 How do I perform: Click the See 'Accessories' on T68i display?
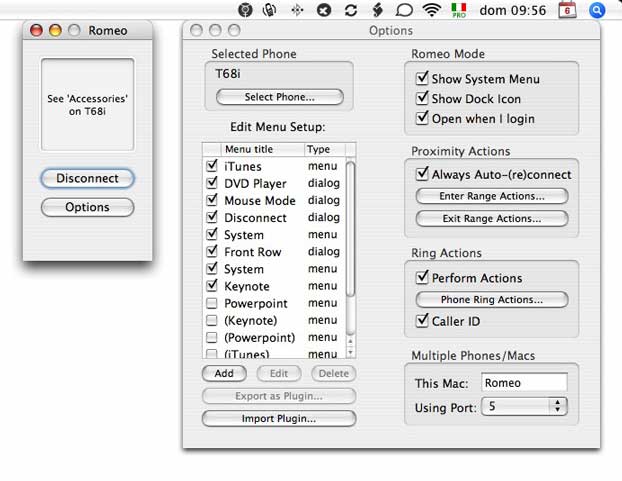87,105
